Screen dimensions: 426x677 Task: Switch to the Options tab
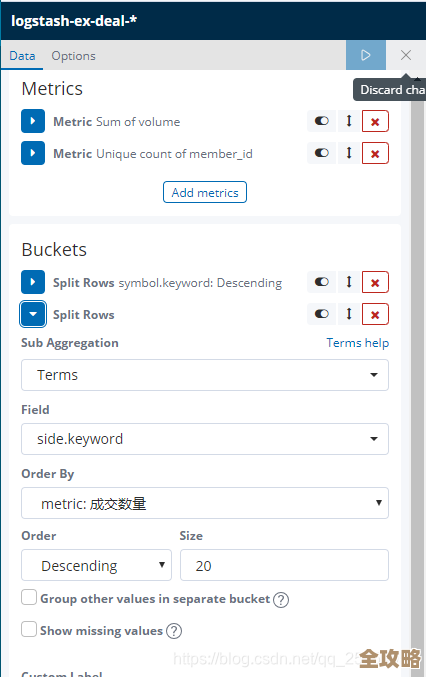click(73, 56)
